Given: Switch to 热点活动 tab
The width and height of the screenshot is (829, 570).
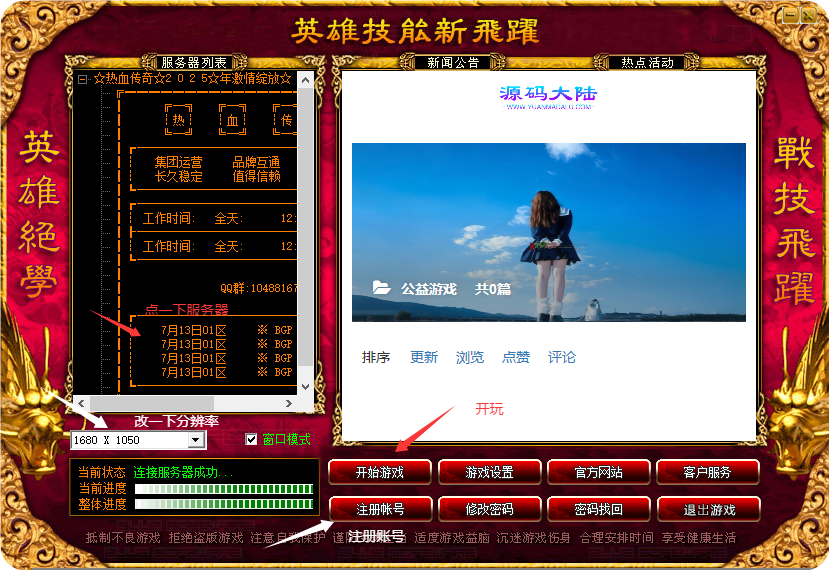Looking at the screenshot, I should tap(647, 62).
